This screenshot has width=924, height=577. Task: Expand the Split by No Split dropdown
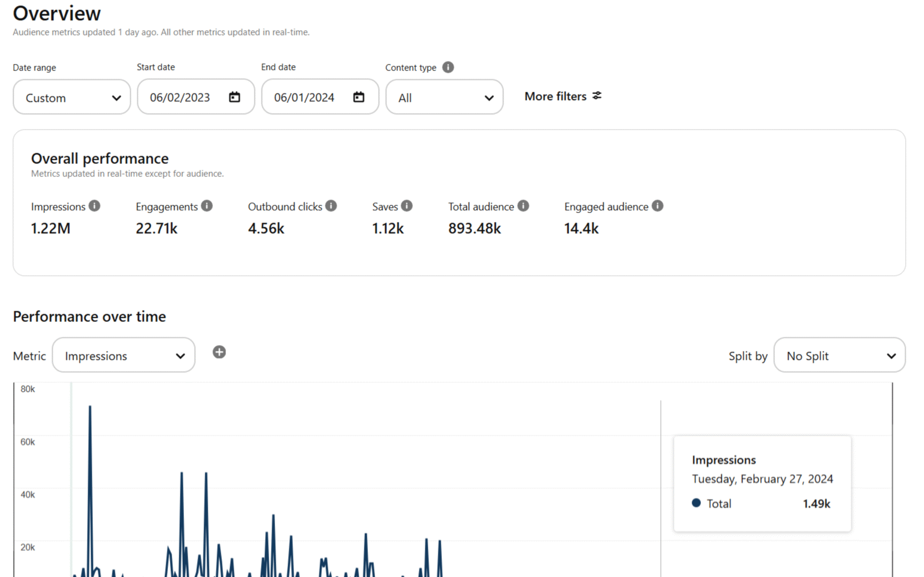click(x=839, y=356)
